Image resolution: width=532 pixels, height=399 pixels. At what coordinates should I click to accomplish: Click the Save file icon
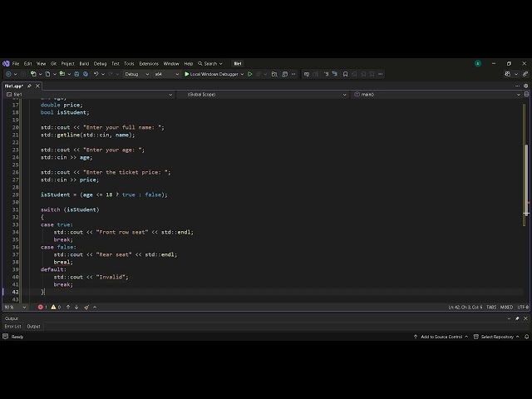[x=76, y=74]
